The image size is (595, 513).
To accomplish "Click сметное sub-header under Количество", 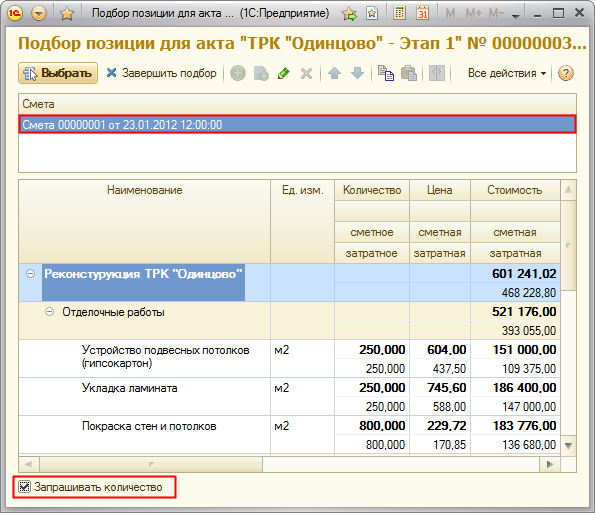I will [x=372, y=232].
